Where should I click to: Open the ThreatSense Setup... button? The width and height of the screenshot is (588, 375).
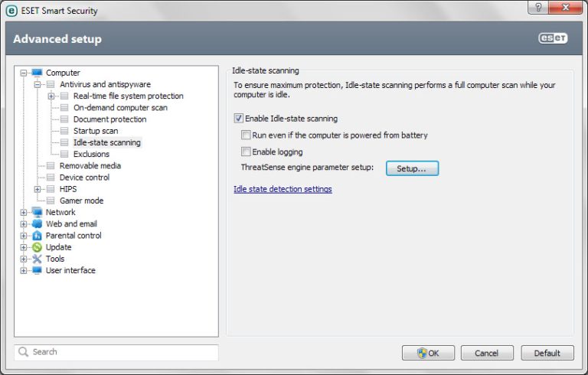click(412, 168)
